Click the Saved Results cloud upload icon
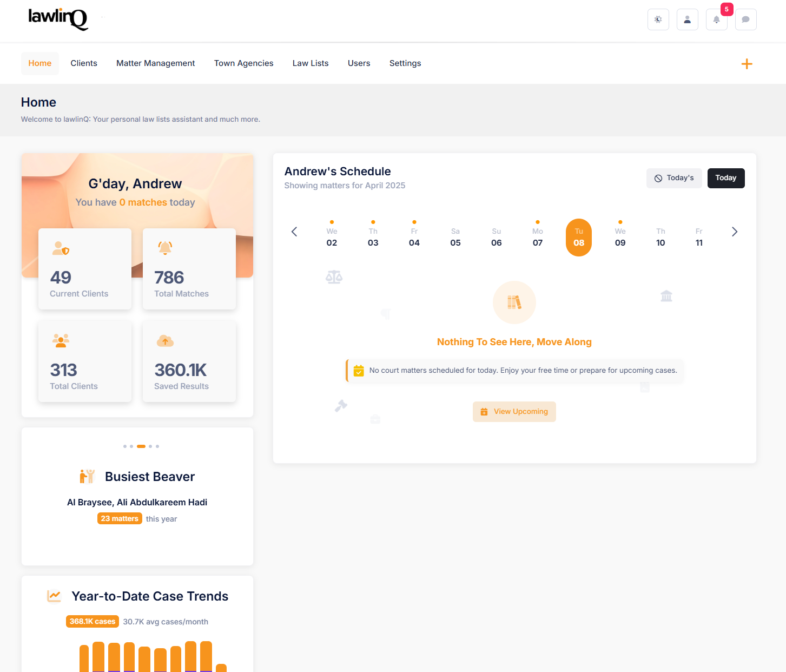The image size is (786, 672). 165,340
